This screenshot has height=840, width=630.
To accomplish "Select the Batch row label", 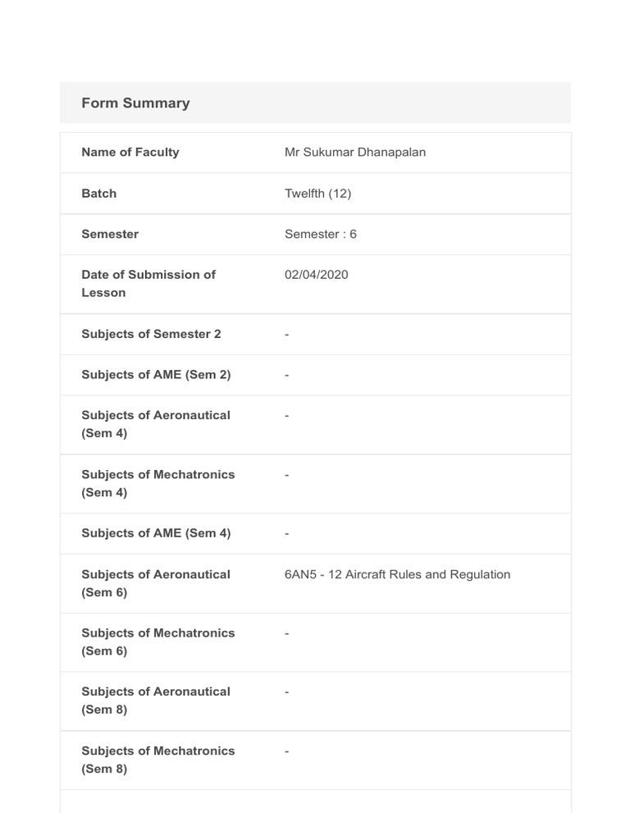I will pos(98,194).
